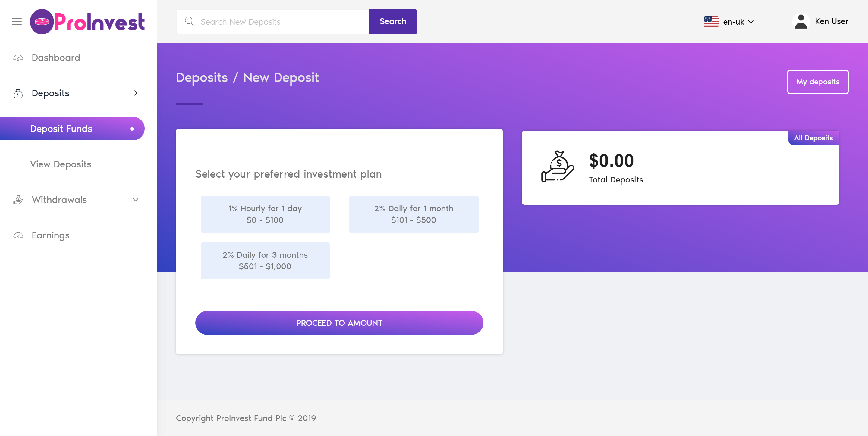Click the magnifier icon in search box
Image resolution: width=868 pixels, height=436 pixels.
[189, 22]
